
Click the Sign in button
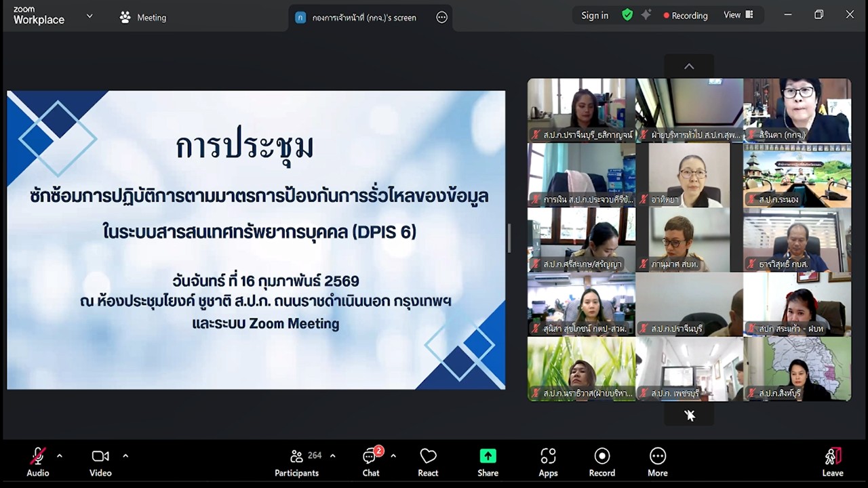pos(595,15)
